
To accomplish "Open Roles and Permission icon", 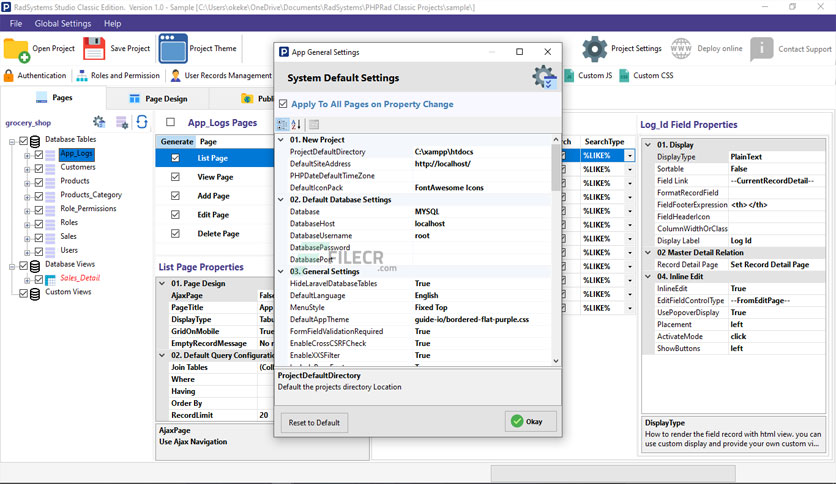I will click(x=82, y=76).
